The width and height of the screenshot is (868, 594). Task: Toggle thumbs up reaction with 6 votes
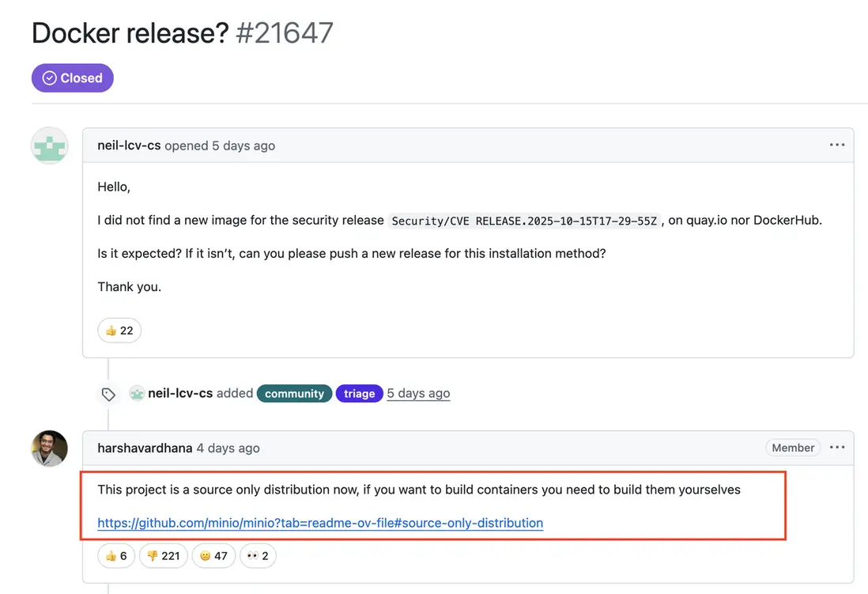coord(116,556)
